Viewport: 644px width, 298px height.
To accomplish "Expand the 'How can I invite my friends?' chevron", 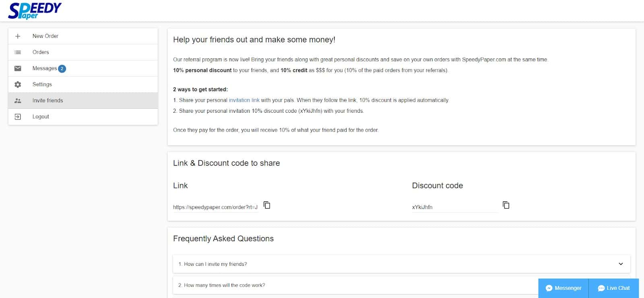I will (621, 264).
